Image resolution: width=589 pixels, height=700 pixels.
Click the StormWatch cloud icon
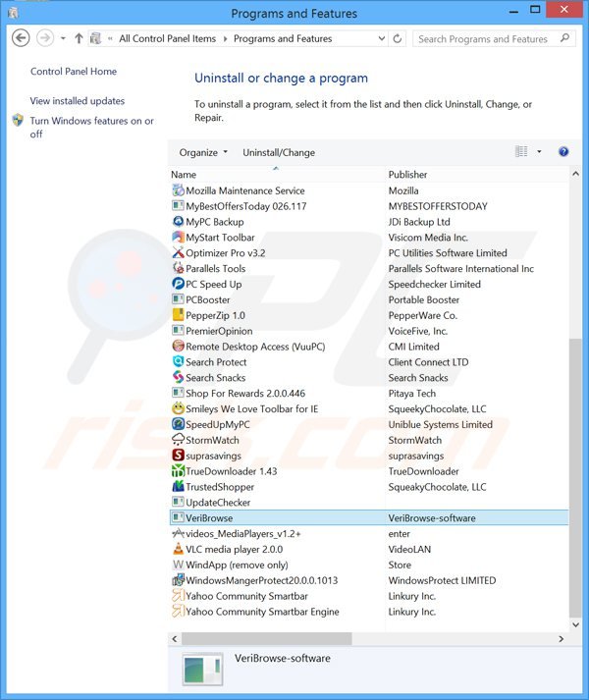point(178,440)
